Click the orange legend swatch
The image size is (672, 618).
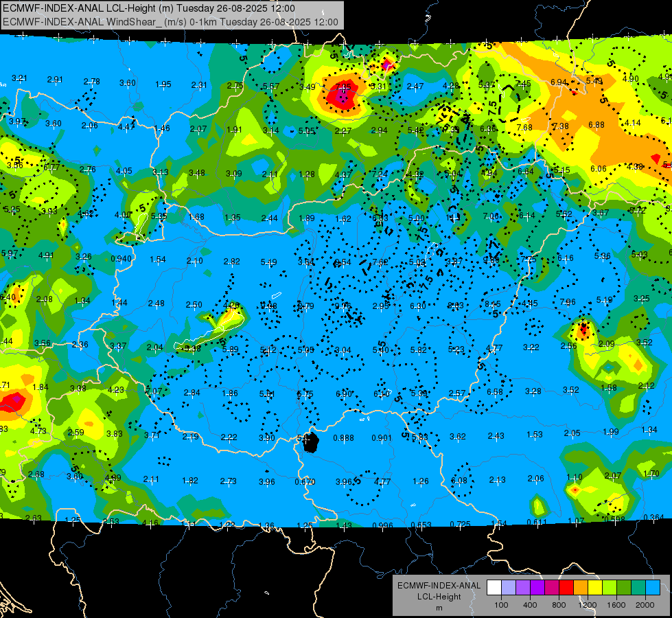[581, 588]
